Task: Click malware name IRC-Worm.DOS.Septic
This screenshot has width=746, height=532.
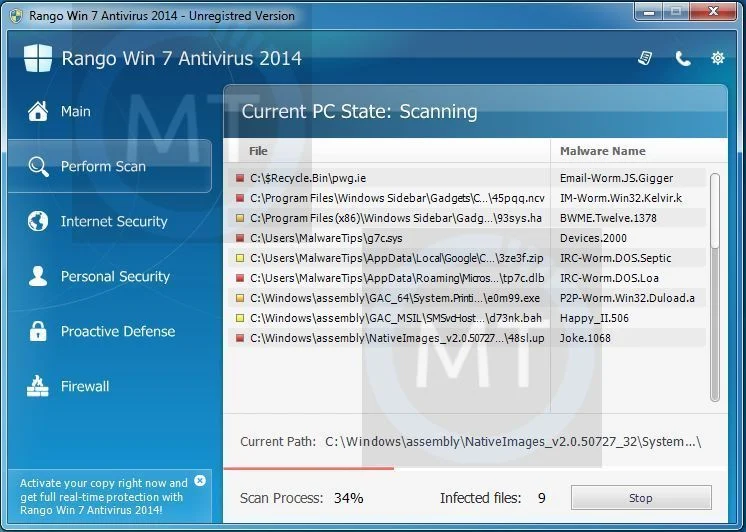Action: (616, 258)
